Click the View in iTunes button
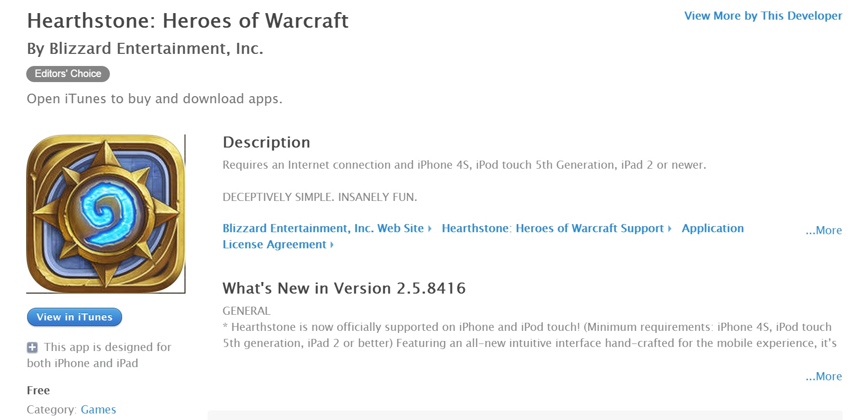Viewport: 868px width, 420px height. [x=75, y=317]
